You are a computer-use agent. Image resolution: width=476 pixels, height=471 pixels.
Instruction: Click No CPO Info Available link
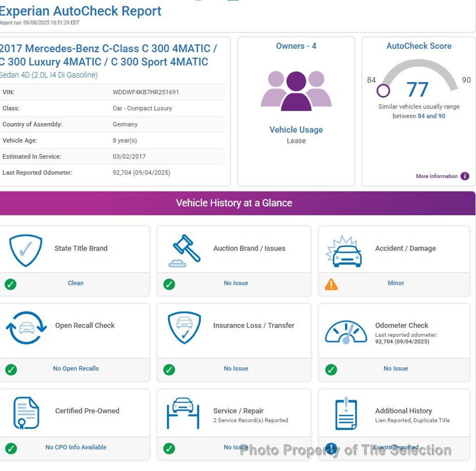click(x=76, y=447)
